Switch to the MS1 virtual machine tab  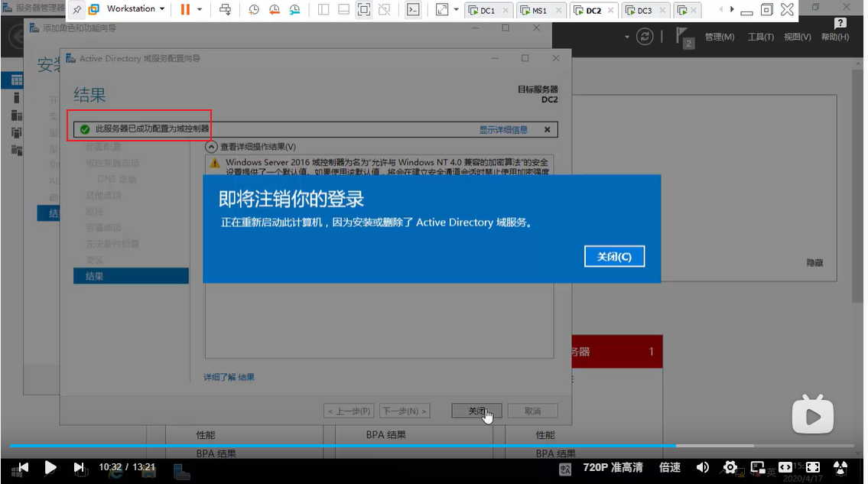540,11
